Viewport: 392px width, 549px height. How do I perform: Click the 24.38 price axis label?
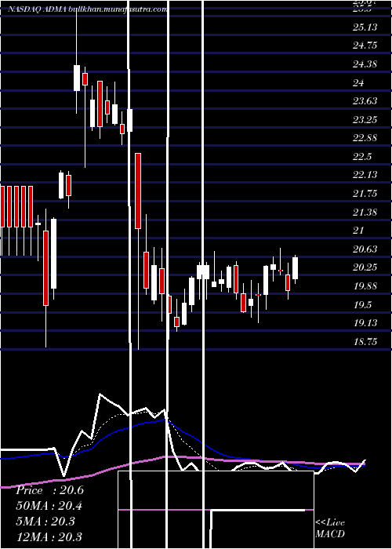(x=365, y=64)
